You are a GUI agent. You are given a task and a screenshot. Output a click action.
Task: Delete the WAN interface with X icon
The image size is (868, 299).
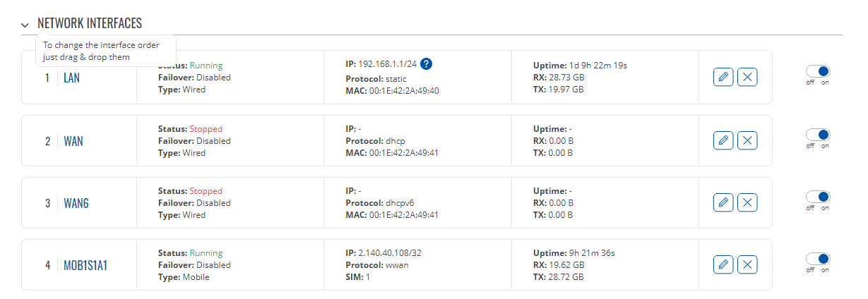pos(747,141)
